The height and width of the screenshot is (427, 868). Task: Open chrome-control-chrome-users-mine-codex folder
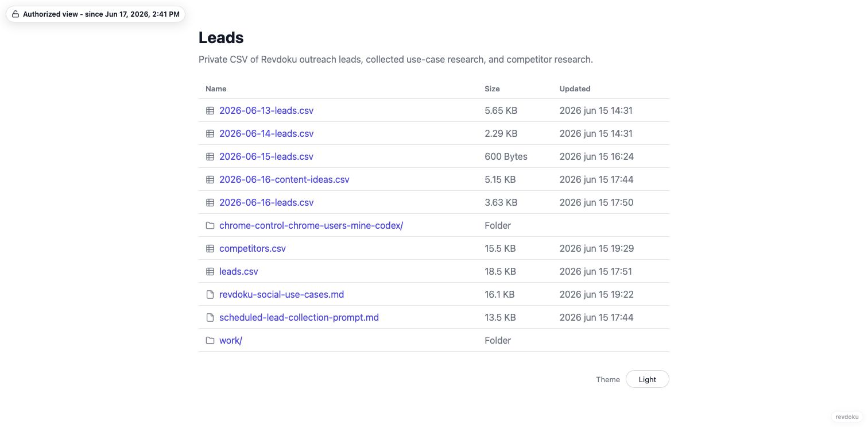coord(311,225)
